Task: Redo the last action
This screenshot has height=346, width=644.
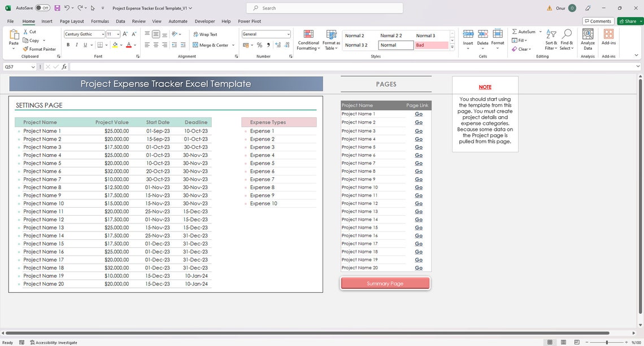Action: pos(80,8)
